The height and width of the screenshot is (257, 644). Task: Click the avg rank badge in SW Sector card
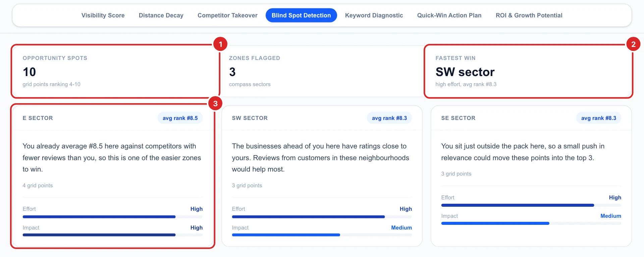(x=389, y=118)
